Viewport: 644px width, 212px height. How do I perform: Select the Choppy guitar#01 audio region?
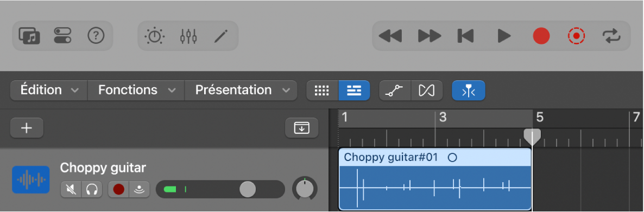435,179
